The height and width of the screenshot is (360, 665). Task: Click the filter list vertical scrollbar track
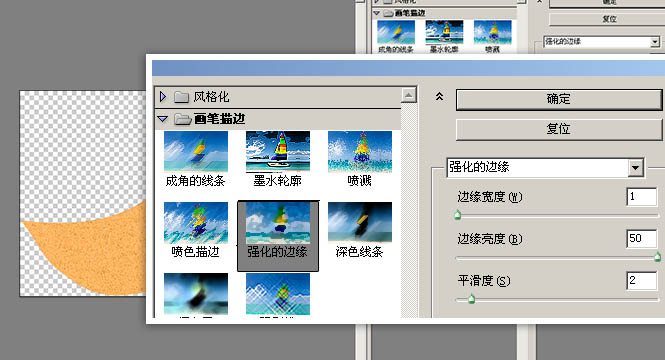coord(409,210)
